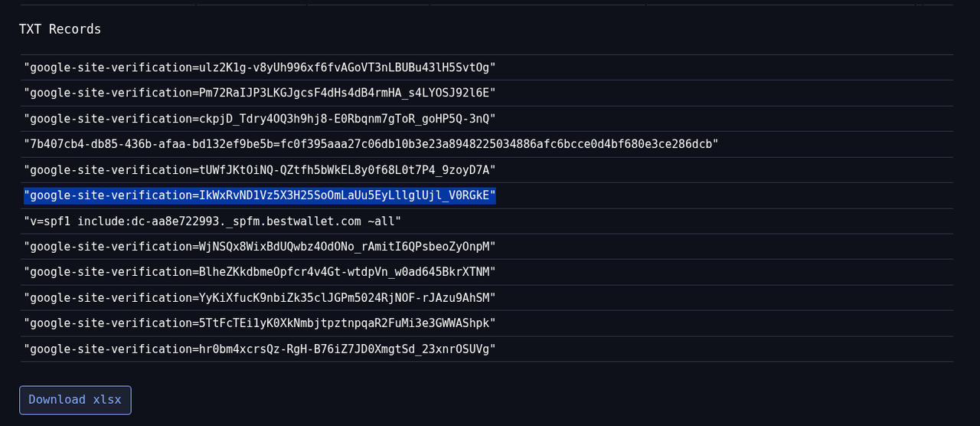The width and height of the screenshot is (980, 426).
Task: Click the BlheZKkdbme verification record row
Action: point(260,272)
